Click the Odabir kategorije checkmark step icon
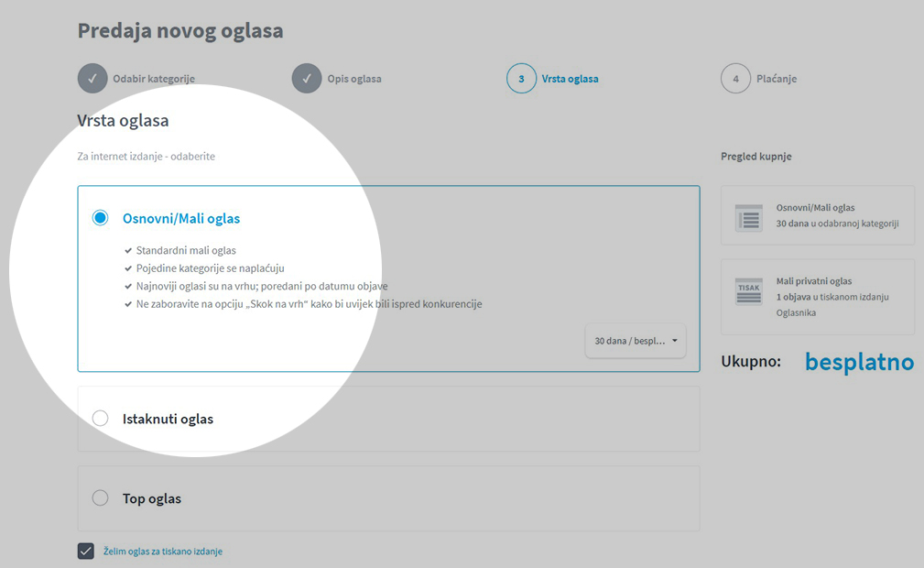Screen dimensions: 924x568 (92, 79)
